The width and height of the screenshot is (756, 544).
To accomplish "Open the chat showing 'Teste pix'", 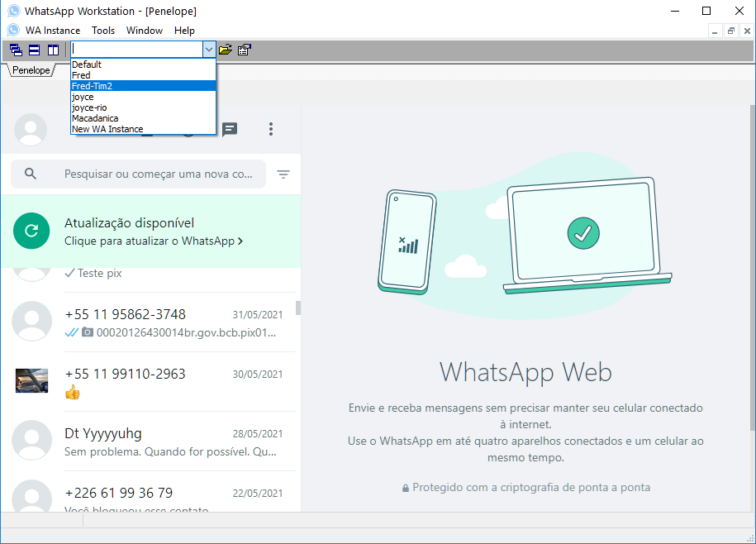I will tap(150, 279).
